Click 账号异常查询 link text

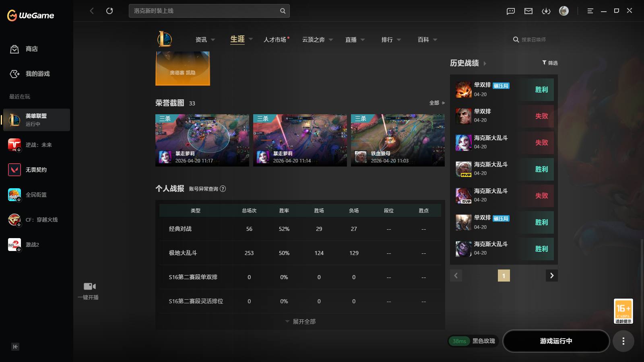pos(204,189)
